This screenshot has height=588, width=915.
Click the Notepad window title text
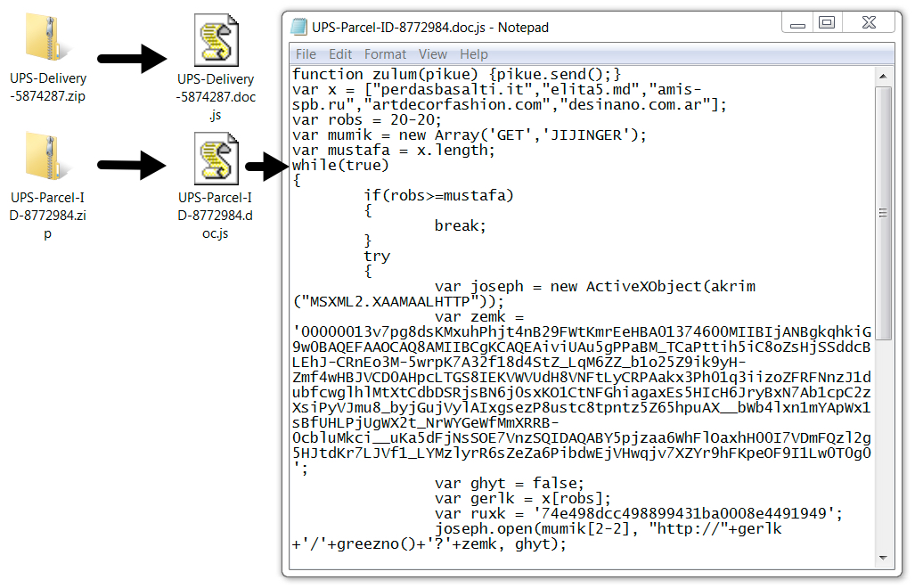tap(430, 28)
